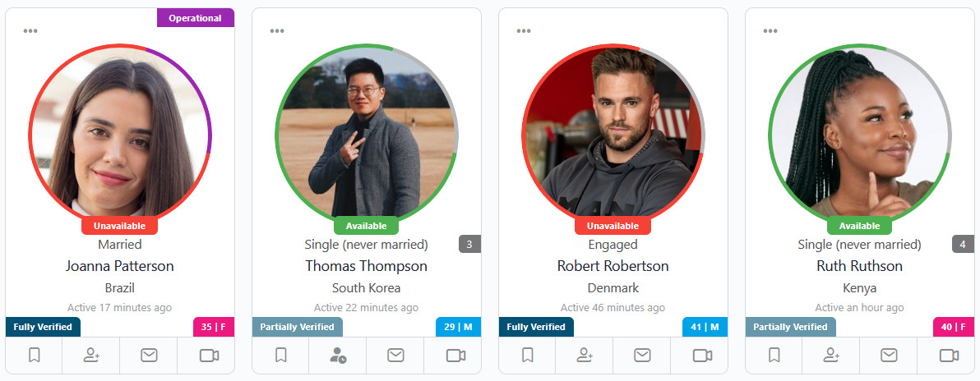980x381 pixels.
Task: Click the purple Operational badge
Action: (195, 18)
